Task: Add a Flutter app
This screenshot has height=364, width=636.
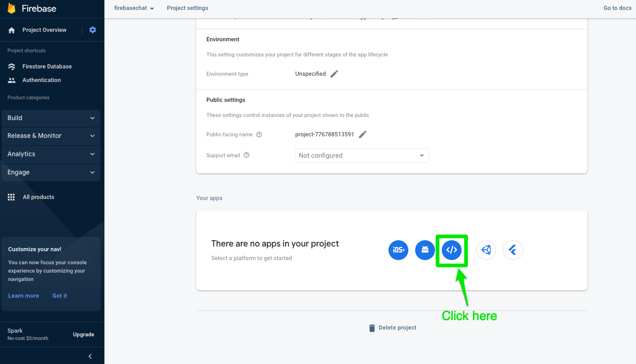Action: [513, 250]
